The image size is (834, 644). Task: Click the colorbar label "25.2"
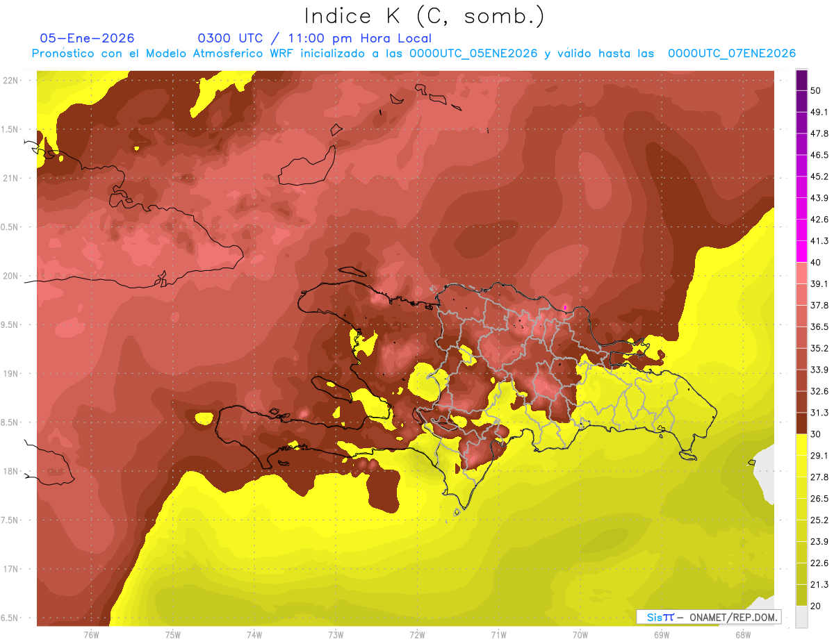coord(819,520)
